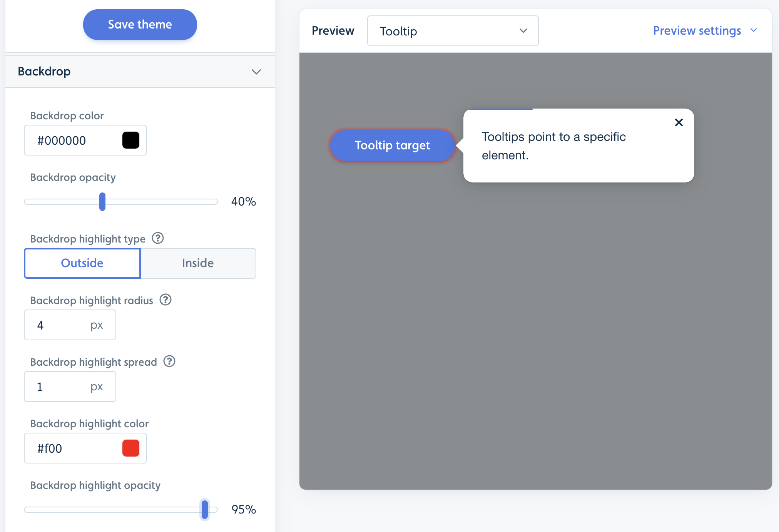Click the 'Backdrop color' label

67,115
